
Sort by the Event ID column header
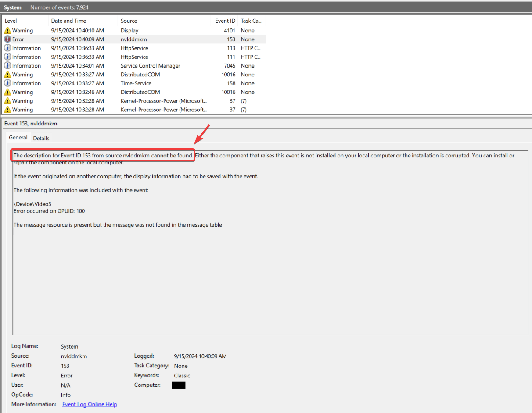click(225, 21)
